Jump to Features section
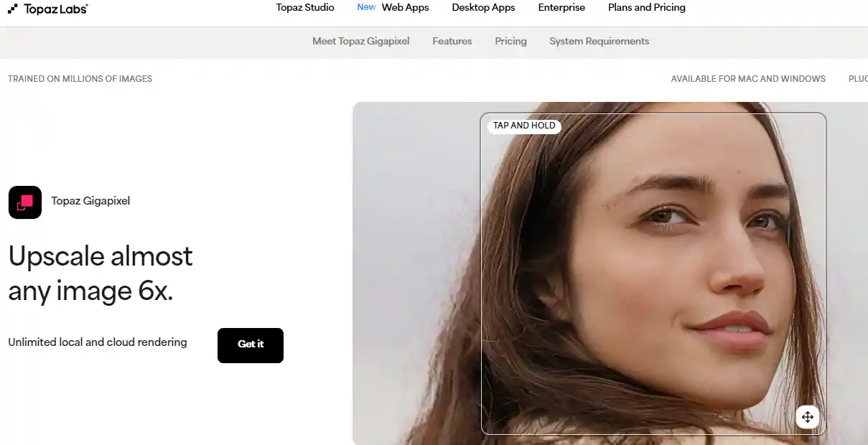Viewport: 868px width, 445px height. pos(452,42)
